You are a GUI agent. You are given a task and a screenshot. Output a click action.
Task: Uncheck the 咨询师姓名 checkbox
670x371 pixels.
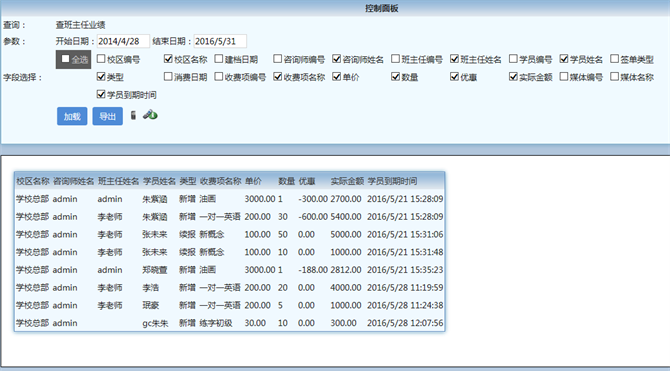pos(336,59)
